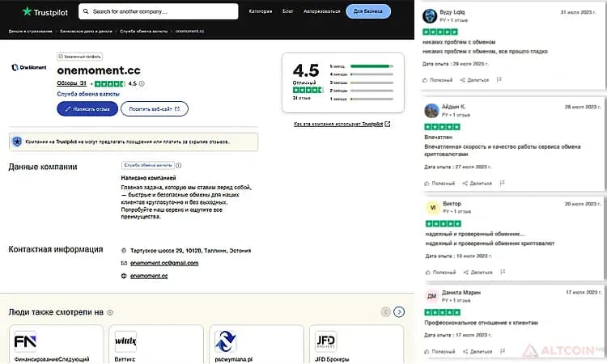Screen dimensions: 607x364
Task: Click the Для бизнеса button
Action: point(368,11)
